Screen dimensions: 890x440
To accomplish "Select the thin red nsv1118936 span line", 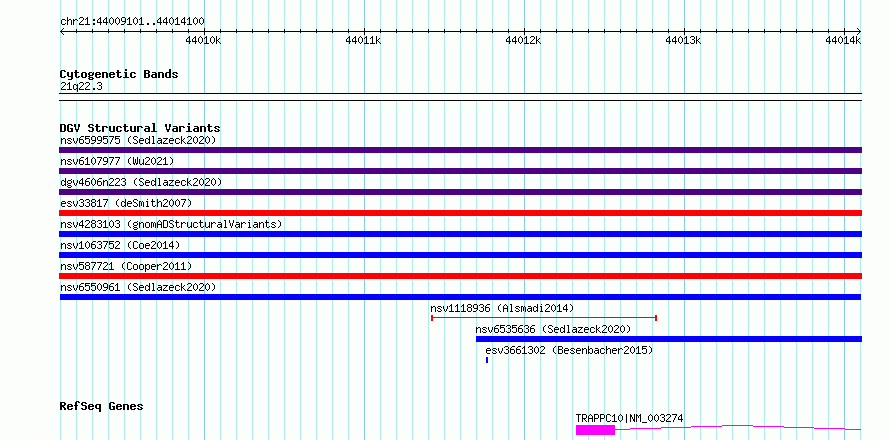I will coord(544,318).
